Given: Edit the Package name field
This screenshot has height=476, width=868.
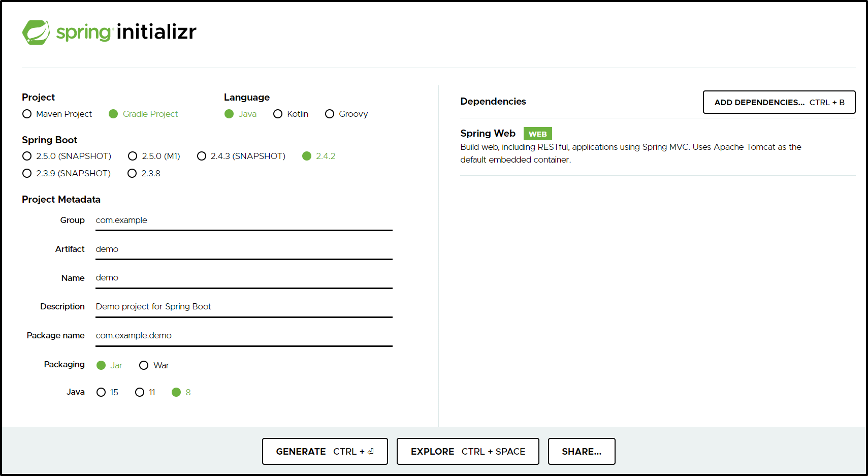Looking at the screenshot, I should [244, 336].
